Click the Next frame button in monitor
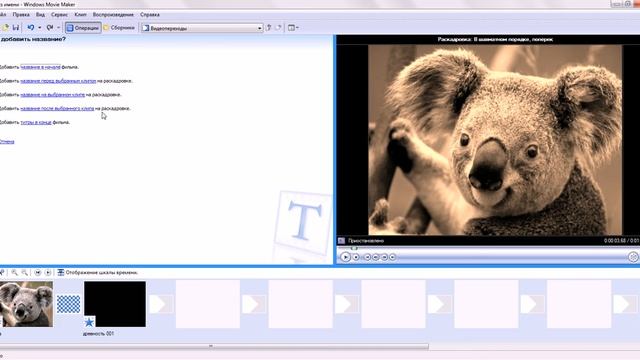Viewport: 640px width, 360px height. pos(384,257)
